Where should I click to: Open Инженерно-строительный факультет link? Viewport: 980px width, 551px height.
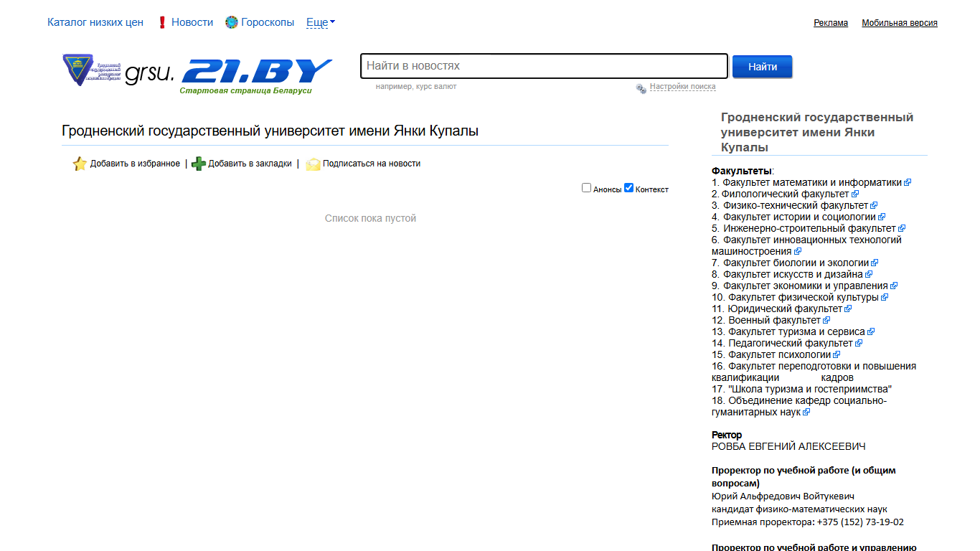pos(809,229)
